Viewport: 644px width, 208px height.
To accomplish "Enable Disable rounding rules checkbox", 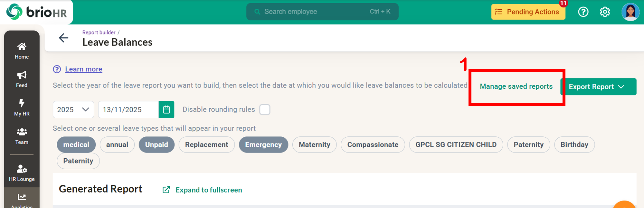I will pos(265,110).
